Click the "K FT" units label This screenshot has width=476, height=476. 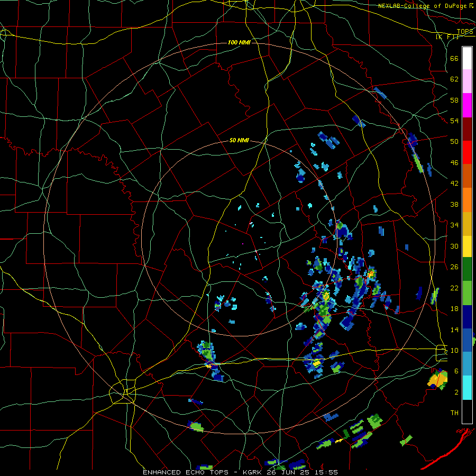pos(447,37)
